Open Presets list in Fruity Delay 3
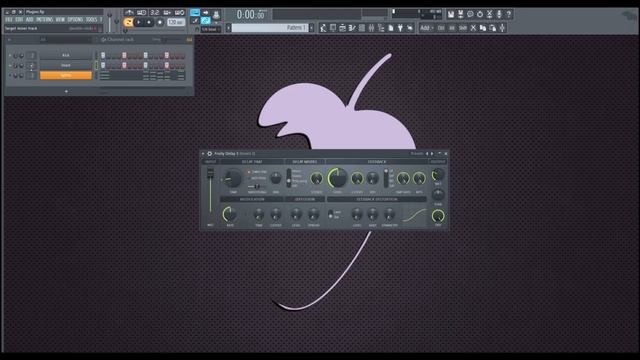The width and height of the screenshot is (640, 360). point(417,154)
